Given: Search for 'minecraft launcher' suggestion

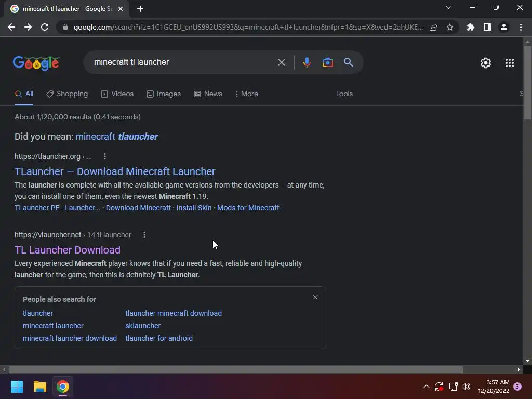Looking at the screenshot, I should coord(53,326).
